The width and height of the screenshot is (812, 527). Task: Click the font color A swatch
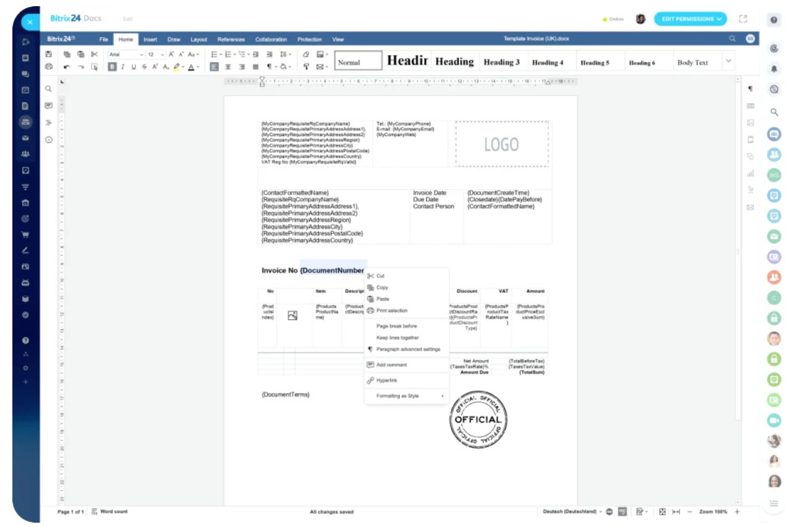coord(191,66)
